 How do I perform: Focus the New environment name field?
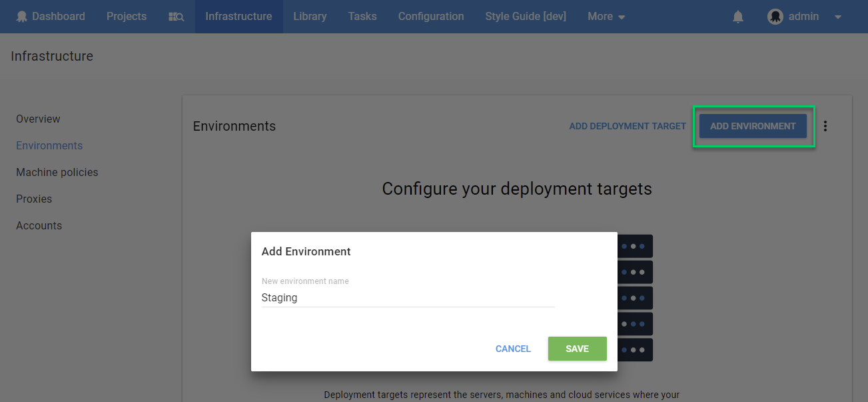click(x=408, y=298)
